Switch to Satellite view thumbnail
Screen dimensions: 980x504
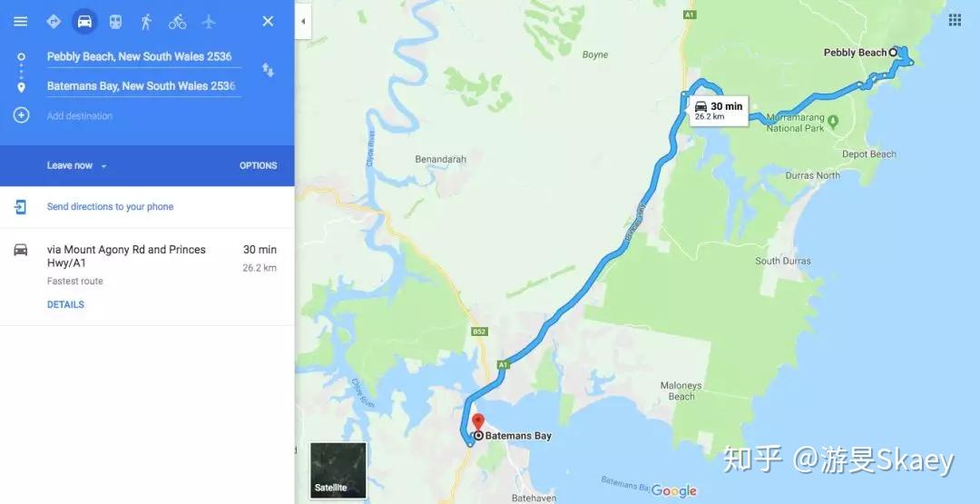click(x=338, y=470)
